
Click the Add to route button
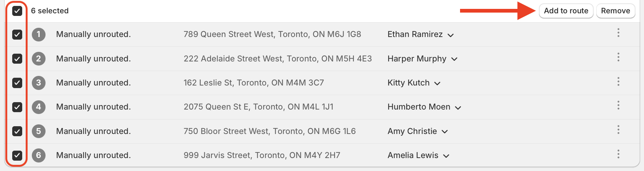(566, 11)
